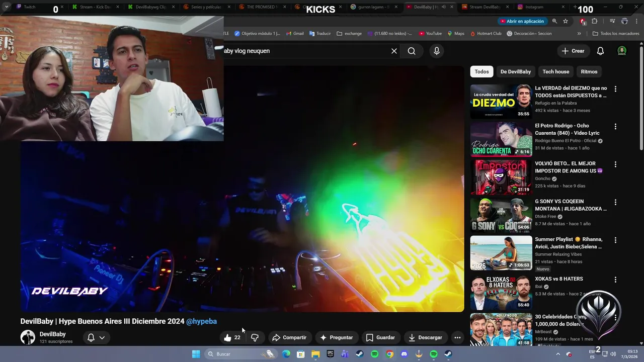Viewport: 644px width, 362px height.
Task: Open the Chrome zoom magnifier icon
Action: (x=554, y=21)
